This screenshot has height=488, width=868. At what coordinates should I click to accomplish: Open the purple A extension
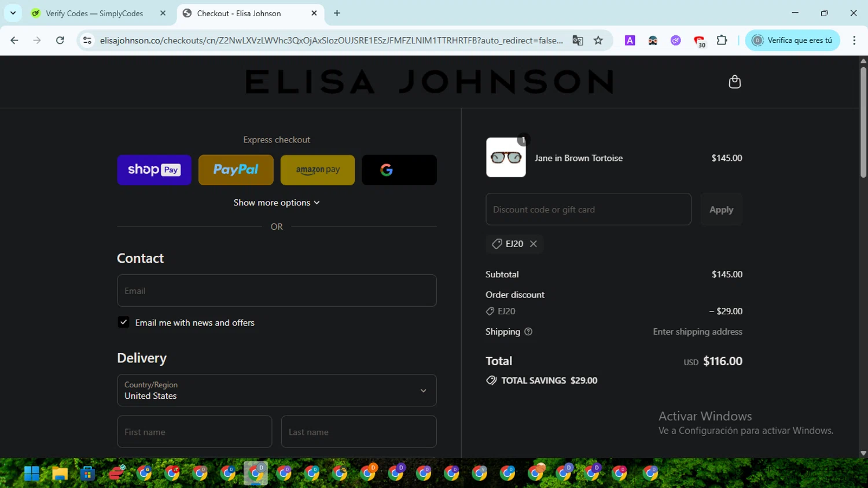coord(630,40)
